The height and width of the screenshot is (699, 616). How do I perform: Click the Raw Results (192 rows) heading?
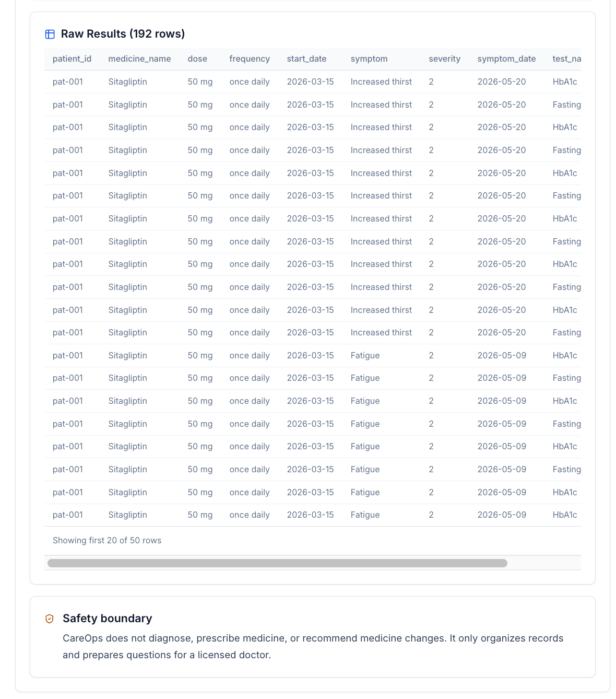pyautogui.click(x=123, y=34)
